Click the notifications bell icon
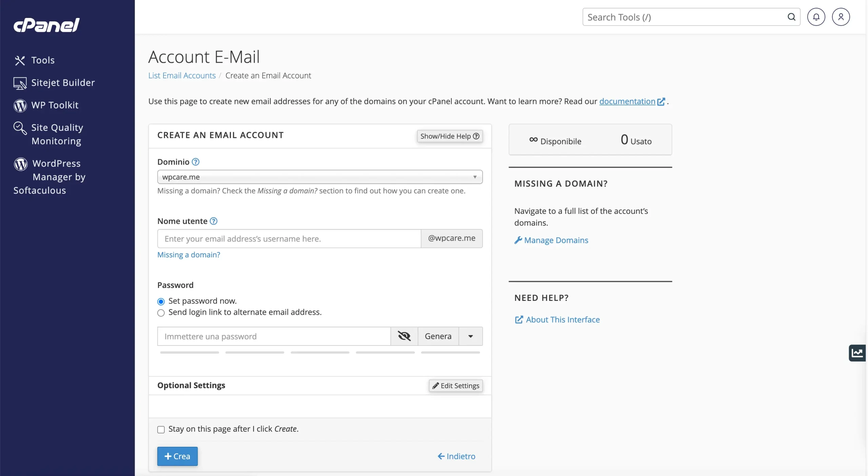This screenshot has height=476, width=868. (816, 17)
